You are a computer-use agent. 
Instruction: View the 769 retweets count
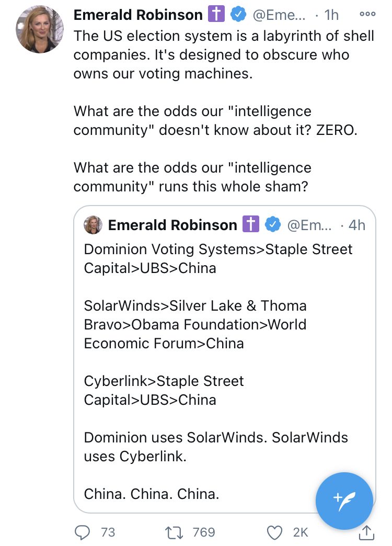(204, 532)
